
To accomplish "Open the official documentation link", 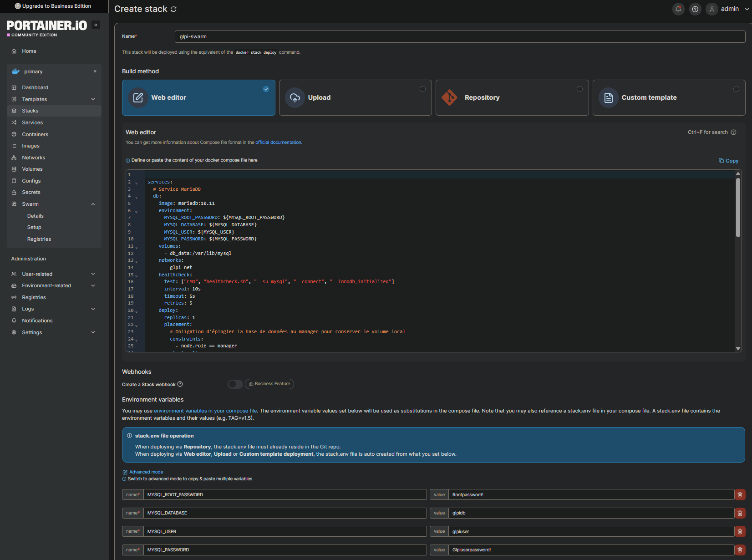I will 278,143.
